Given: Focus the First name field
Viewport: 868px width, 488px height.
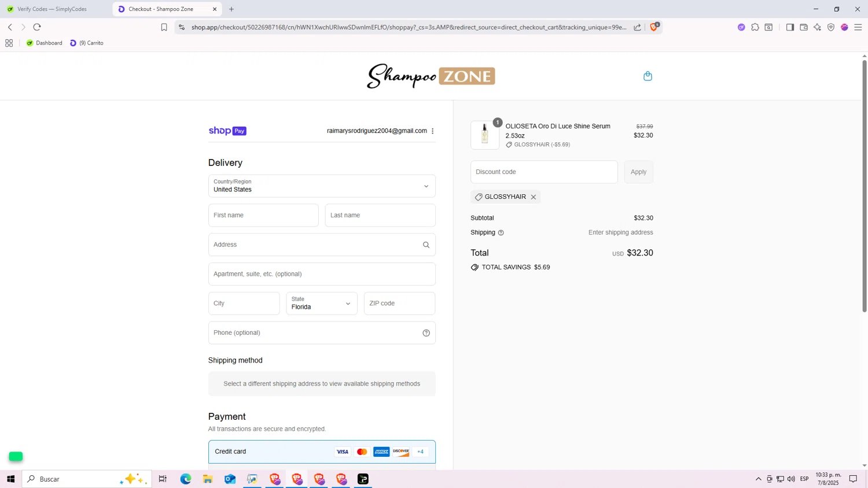Looking at the screenshot, I should [x=263, y=215].
